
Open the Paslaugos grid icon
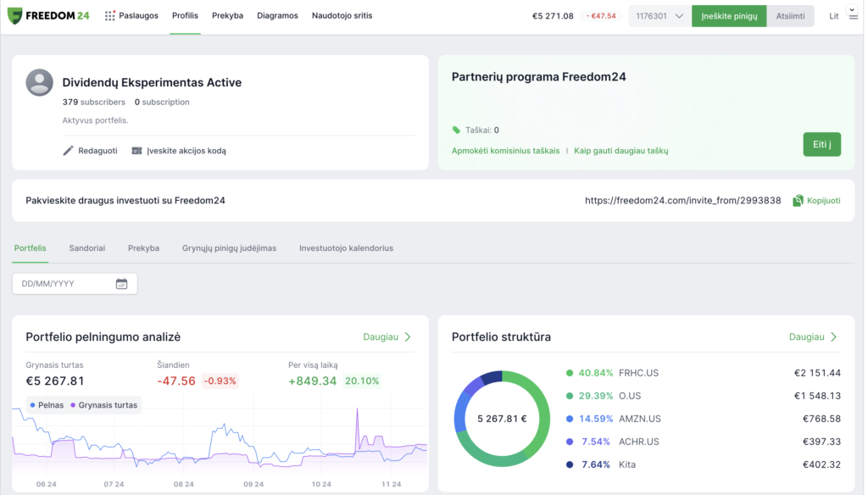coord(109,15)
